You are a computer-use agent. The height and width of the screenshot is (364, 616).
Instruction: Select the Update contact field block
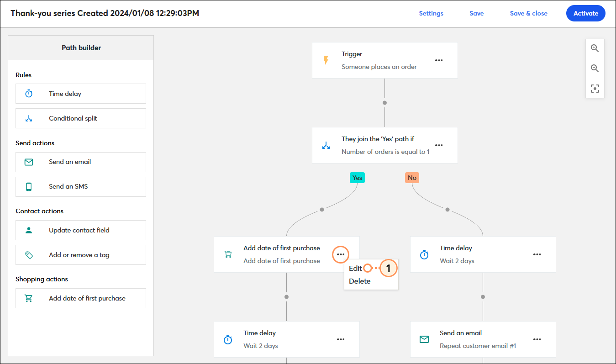81,230
